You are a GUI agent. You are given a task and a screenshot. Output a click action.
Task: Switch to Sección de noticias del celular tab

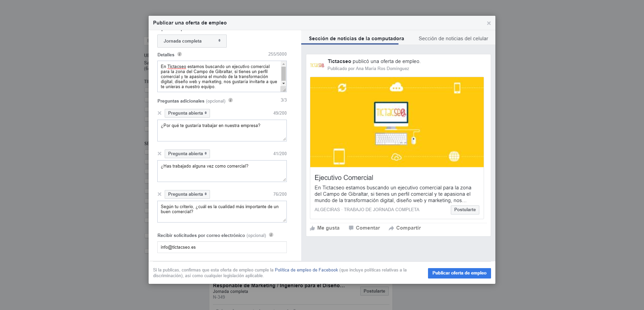point(453,39)
